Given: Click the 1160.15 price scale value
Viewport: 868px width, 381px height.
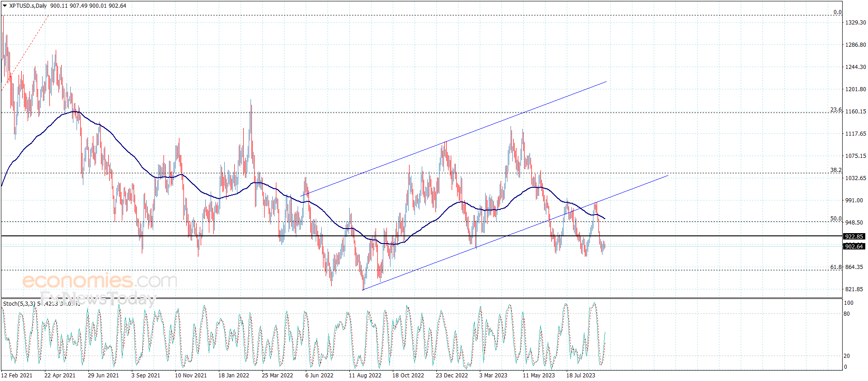Looking at the screenshot, I should click(855, 112).
